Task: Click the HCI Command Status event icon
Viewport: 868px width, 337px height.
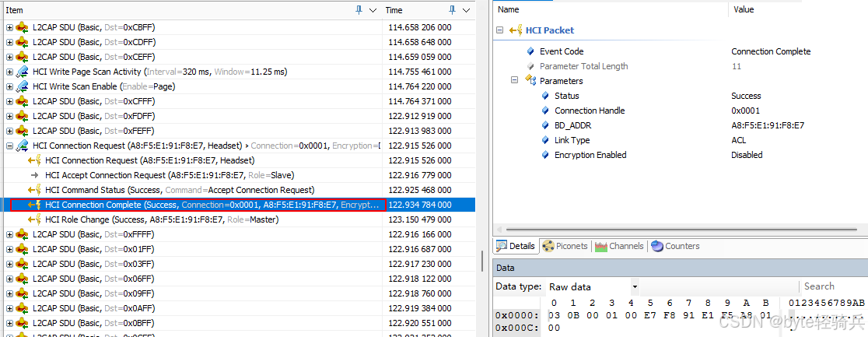Action: pyautogui.click(x=34, y=190)
